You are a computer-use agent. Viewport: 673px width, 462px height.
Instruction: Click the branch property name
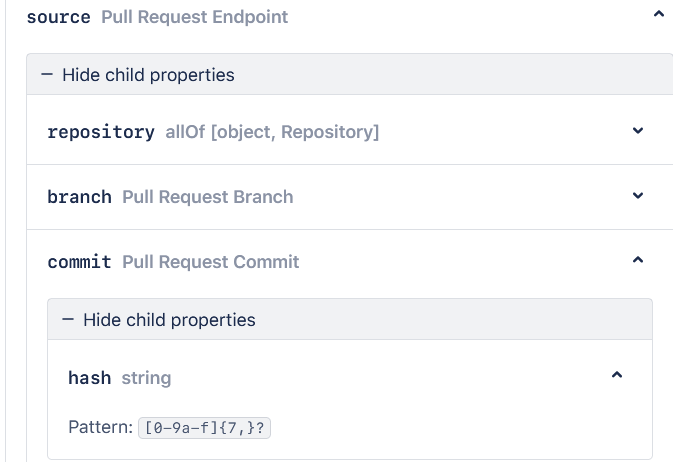click(79, 197)
